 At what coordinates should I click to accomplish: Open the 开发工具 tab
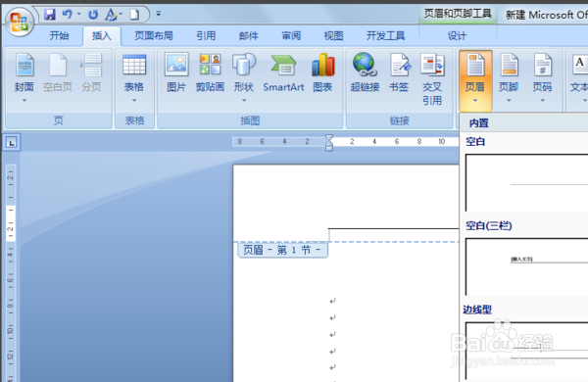coord(385,35)
